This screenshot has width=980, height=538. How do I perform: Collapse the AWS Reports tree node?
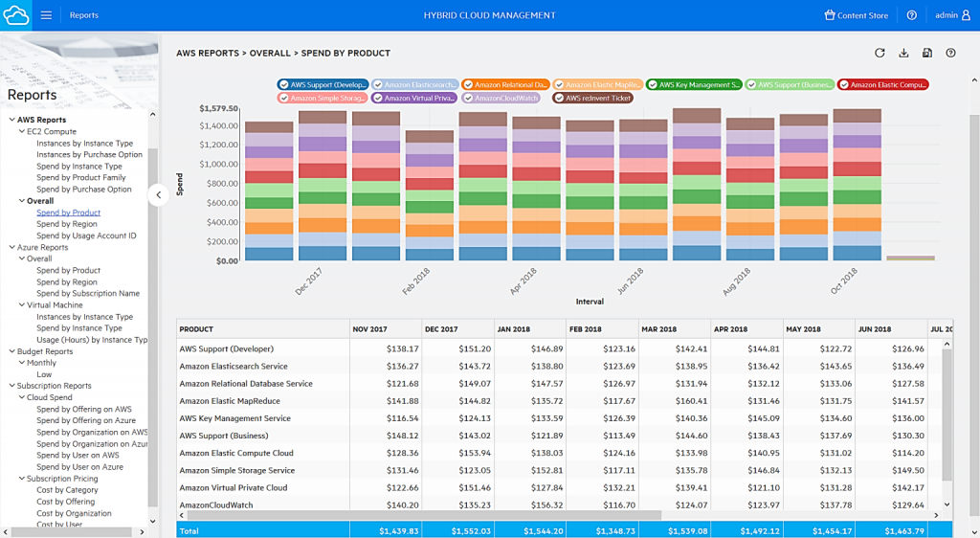11,120
